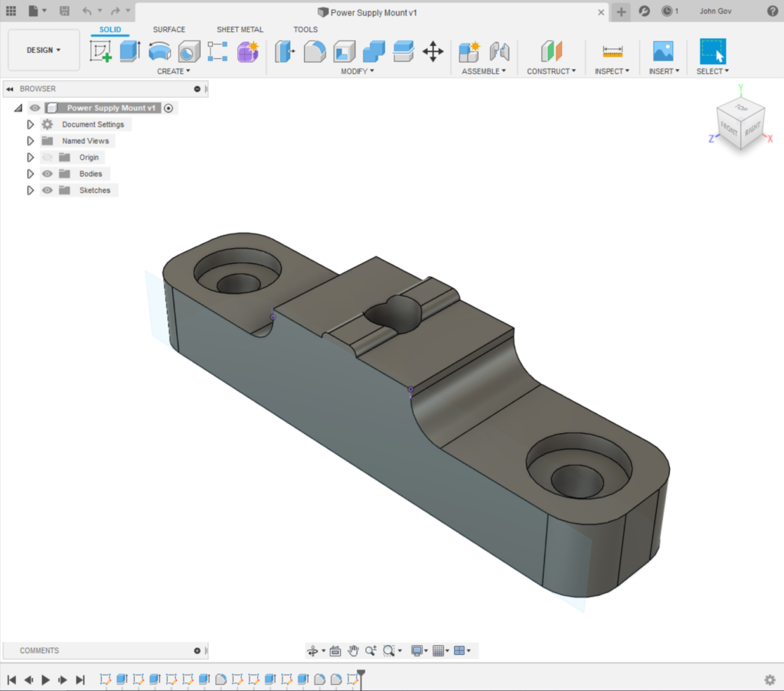Switch to the SURFACE tab
The width and height of the screenshot is (784, 691).
(x=169, y=30)
